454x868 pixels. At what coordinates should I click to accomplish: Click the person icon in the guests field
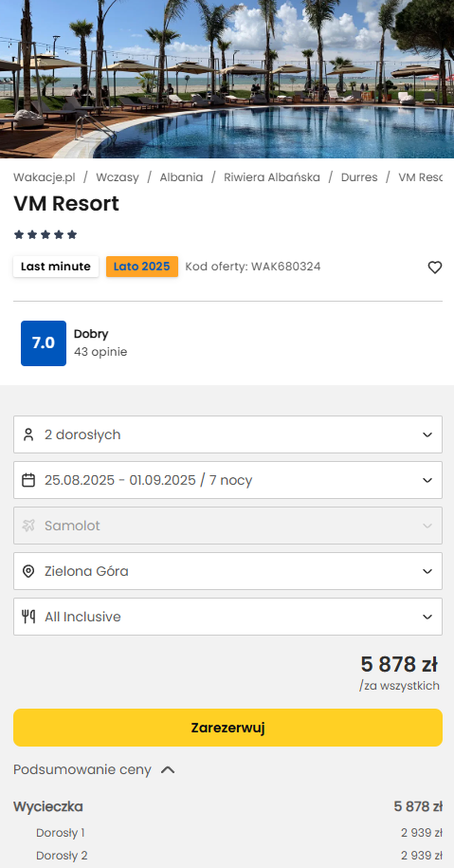click(28, 434)
